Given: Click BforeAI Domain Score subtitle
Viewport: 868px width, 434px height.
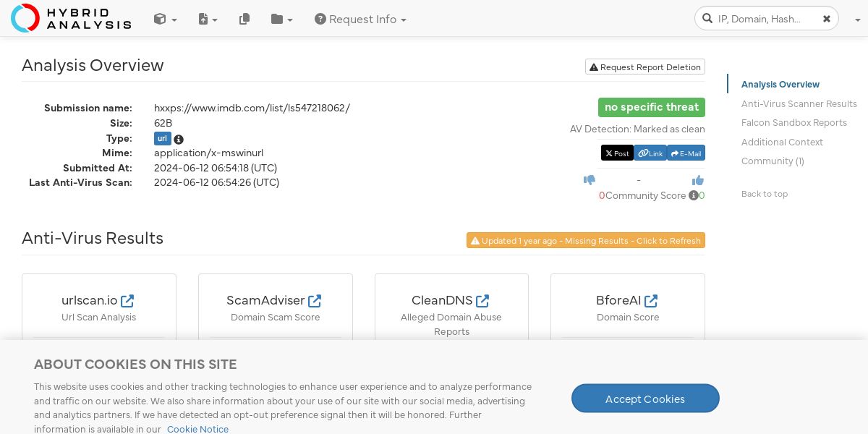Looking at the screenshot, I should coord(628,317).
